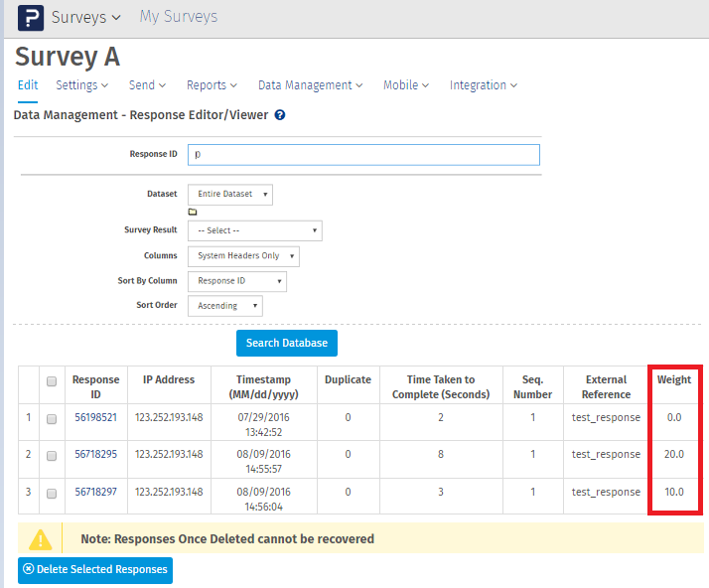
Task: Click the Response ID input field
Action: point(363,155)
